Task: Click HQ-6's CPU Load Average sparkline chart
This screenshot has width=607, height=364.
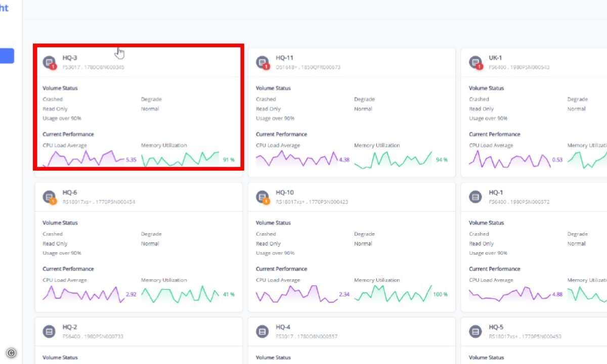Action: 83,294
